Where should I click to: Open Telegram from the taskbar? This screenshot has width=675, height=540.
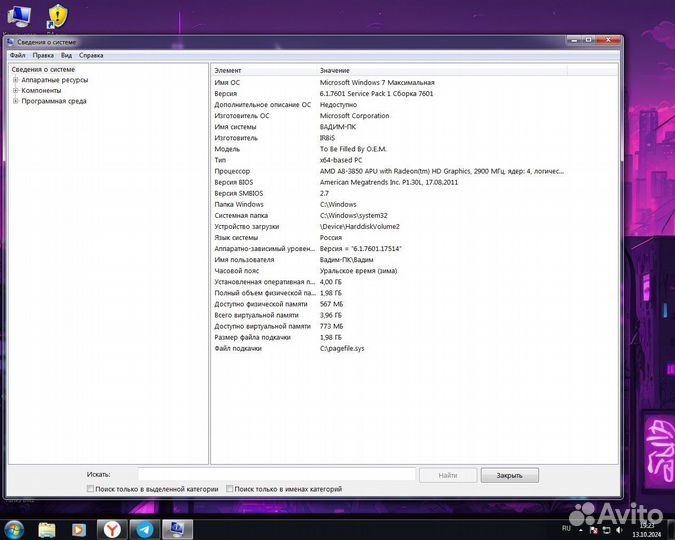(x=145, y=529)
